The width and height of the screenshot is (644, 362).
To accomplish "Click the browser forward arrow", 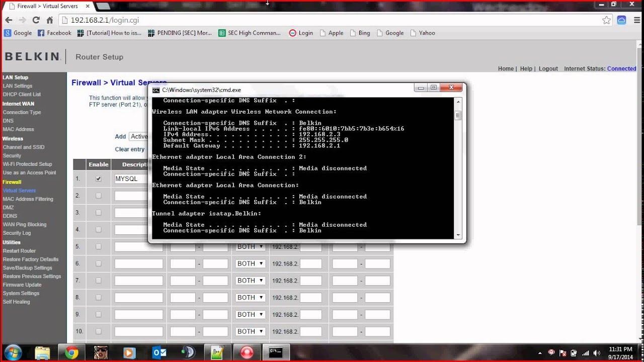I will tap(22, 20).
